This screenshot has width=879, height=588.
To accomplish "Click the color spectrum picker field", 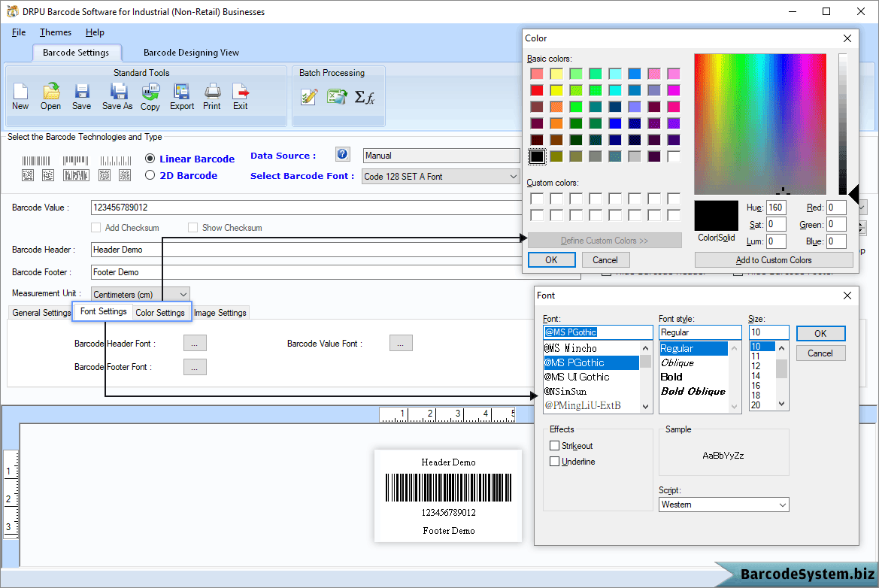I will pos(760,124).
